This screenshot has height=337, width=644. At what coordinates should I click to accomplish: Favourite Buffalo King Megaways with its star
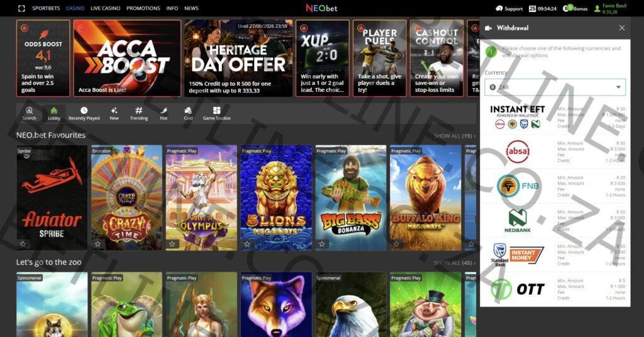point(397,244)
